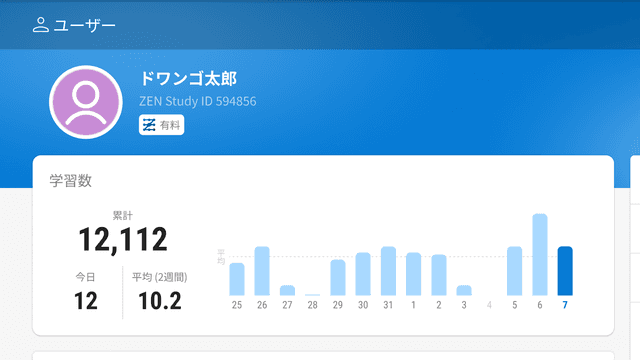Click the 累計 label
The width and height of the screenshot is (640, 360).
(123, 216)
